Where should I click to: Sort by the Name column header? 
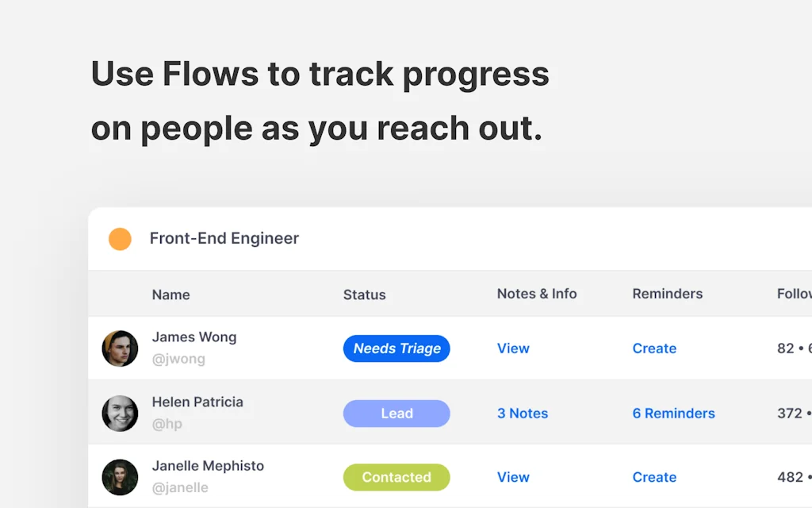(x=170, y=294)
